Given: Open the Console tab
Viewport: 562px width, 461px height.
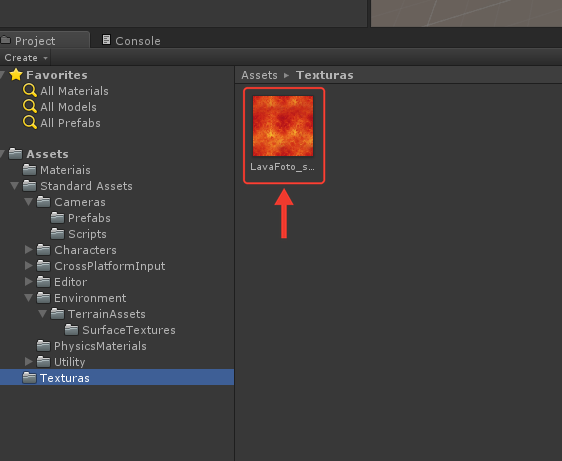Looking at the screenshot, I should click(131, 41).
